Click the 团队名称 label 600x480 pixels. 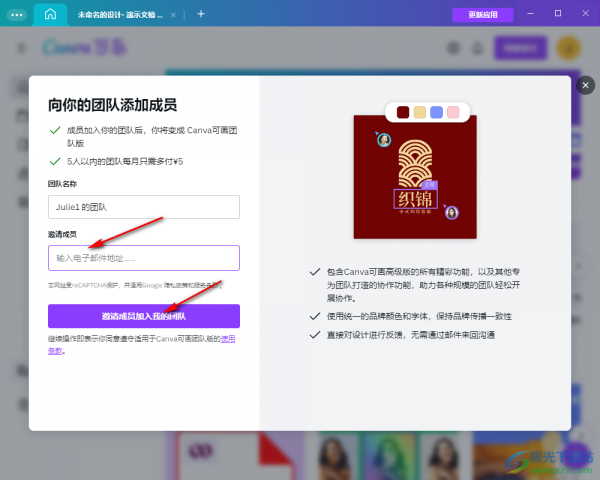(62, 184)
